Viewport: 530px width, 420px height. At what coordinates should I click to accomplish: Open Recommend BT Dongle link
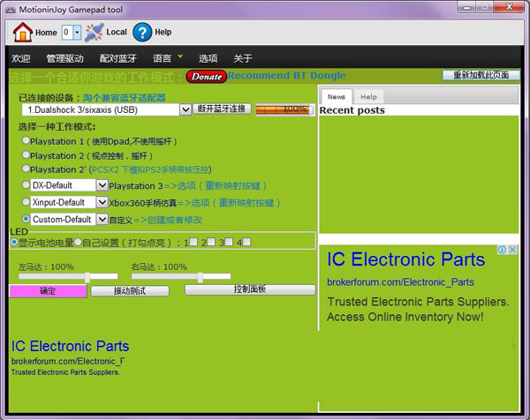[286, 76]
